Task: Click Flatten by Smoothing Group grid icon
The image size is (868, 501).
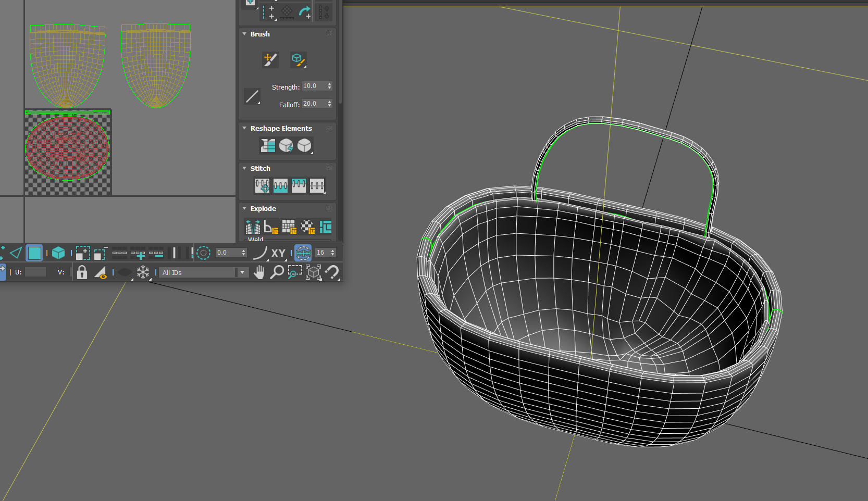Action: pyautogui.click(x=289, y=227)
